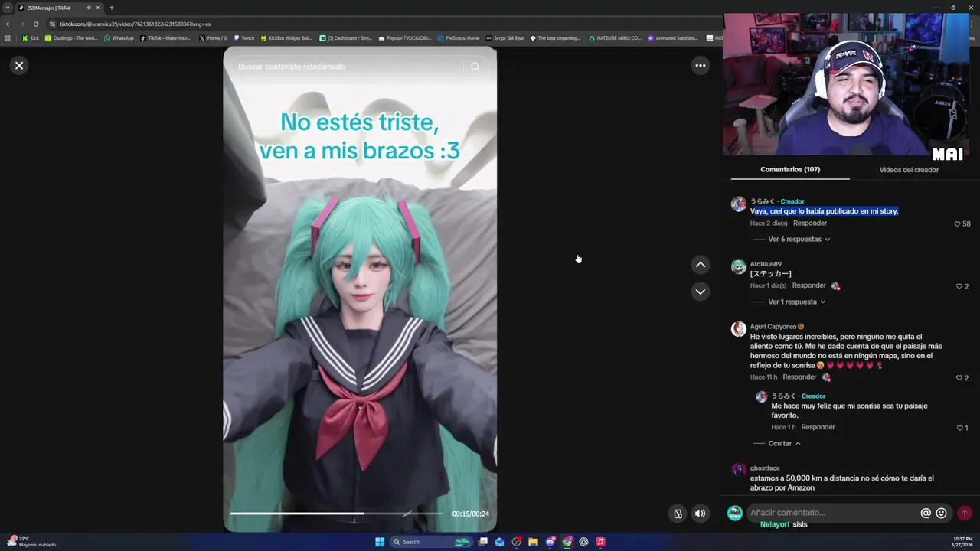
Task: Go to next video with down arrow
Action: 700,292
